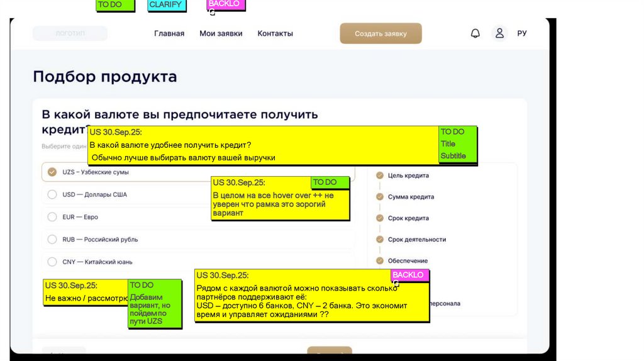Select the RUB — Российский рубль option

(198, 239)
